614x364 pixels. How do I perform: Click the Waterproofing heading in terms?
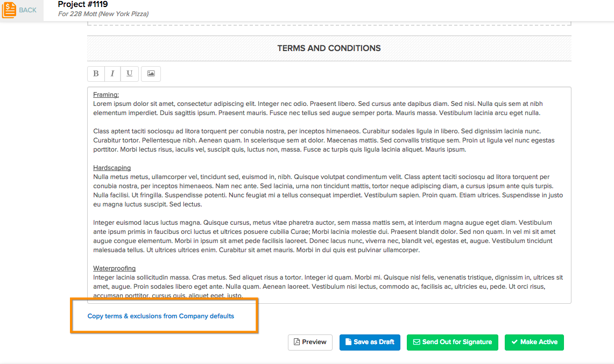click(x=114, y=268)
